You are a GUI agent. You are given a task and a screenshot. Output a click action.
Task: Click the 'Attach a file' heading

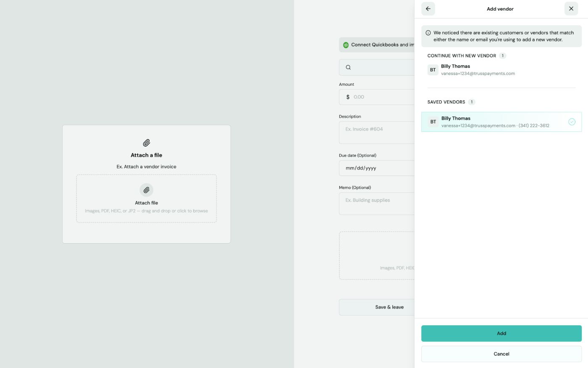tap(147, 155)
